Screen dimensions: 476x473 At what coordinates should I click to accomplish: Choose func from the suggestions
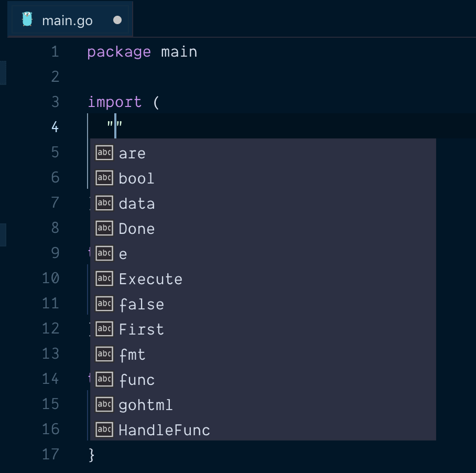tap(136, 379)
